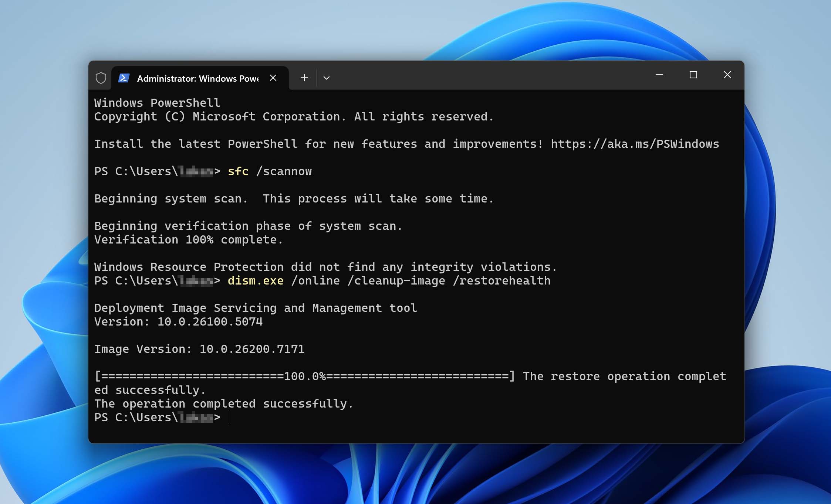Click the sfc /scannow command text
Image resolution: width=831 pixels, height=504 pixels.
click(269, 171)
